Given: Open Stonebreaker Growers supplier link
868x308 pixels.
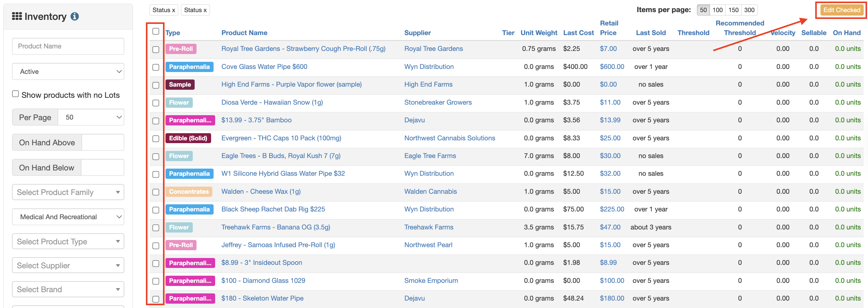Looking at the screenshot, I should (x=438, y=102).
